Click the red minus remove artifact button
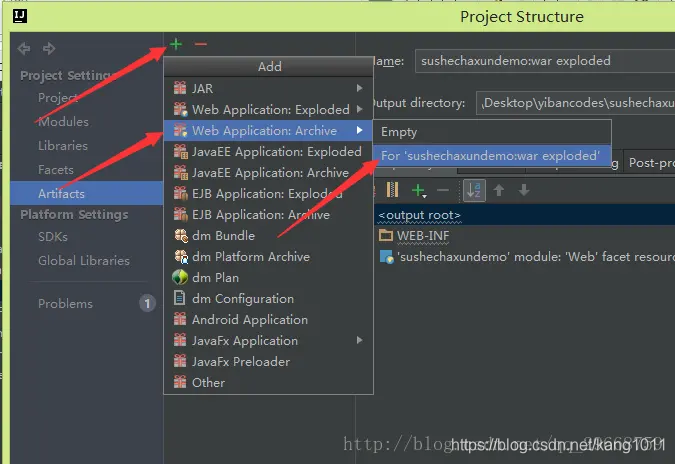 200,44
